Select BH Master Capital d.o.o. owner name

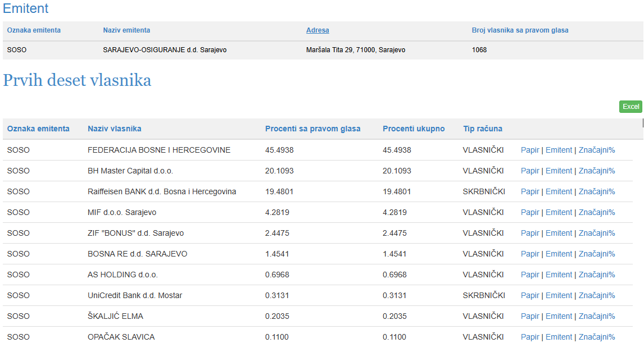(x=130, y=171)
